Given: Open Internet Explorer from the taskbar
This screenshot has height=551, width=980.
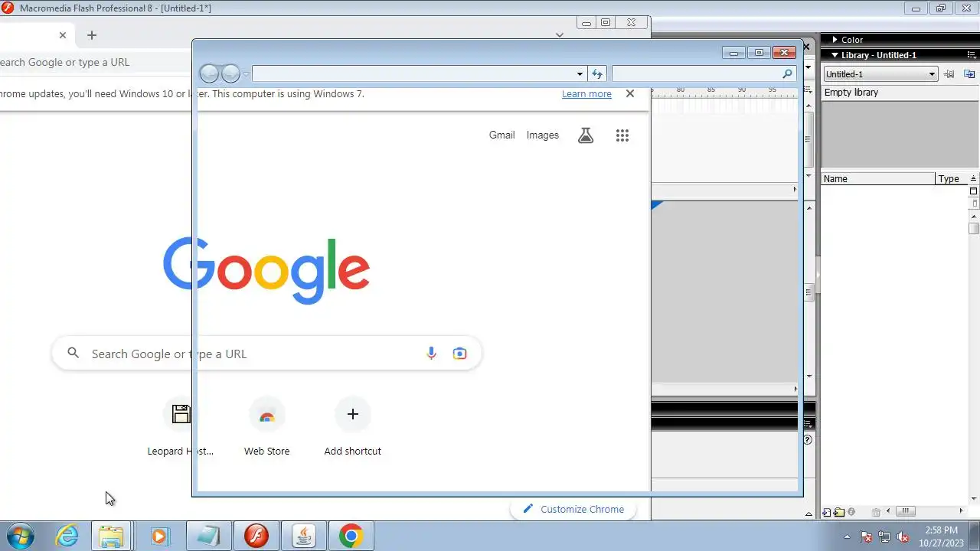Looking at the screenshot, I should [x=67, y=536].
